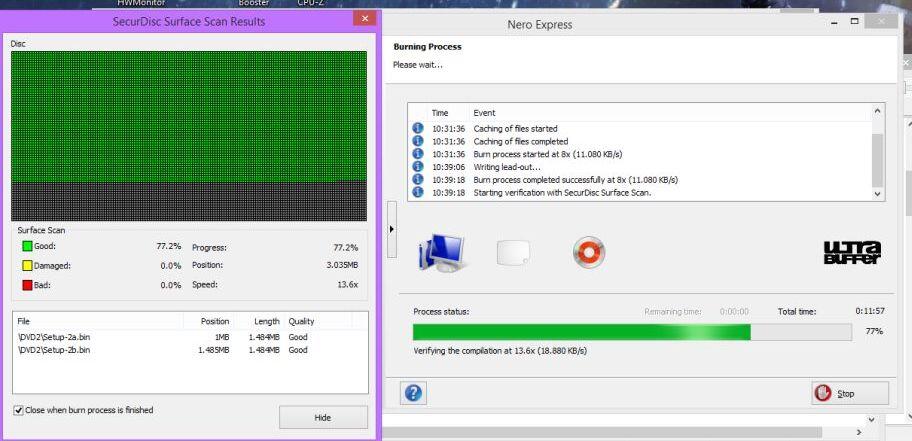Sort file list by Length column header

click(259, 321)
